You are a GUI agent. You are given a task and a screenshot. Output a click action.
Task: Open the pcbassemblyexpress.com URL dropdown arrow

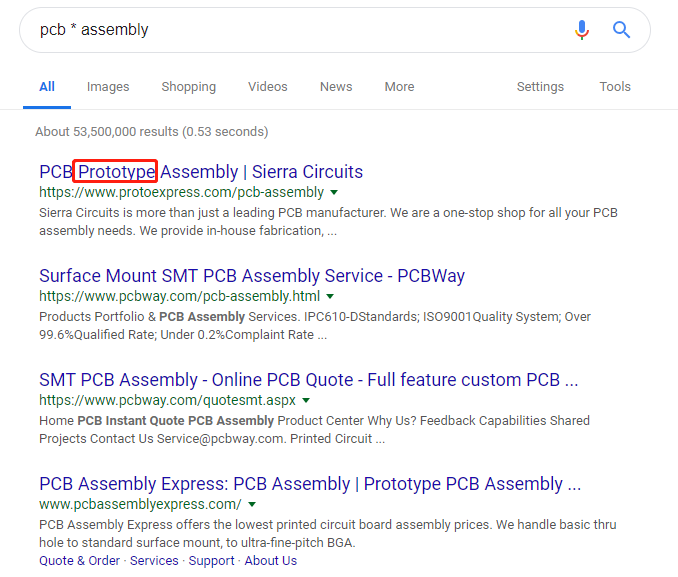coord(252,504)
